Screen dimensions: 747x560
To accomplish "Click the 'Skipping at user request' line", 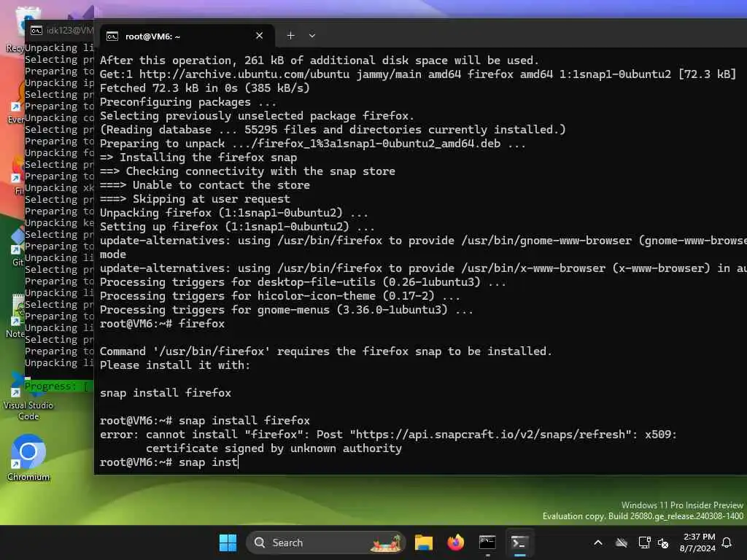I will pyautogui.click(x=195, y=199).
